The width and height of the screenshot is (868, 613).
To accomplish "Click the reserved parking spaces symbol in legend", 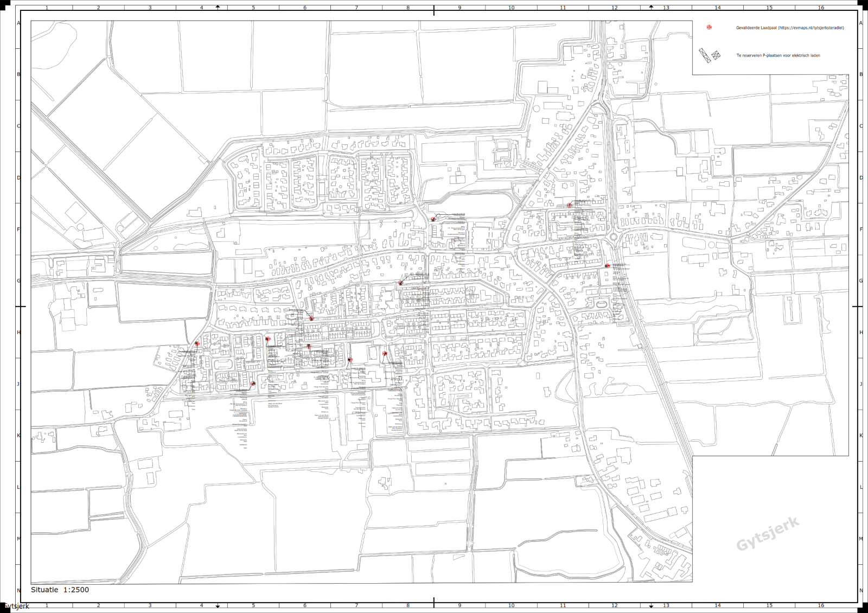I will point(709,55).
